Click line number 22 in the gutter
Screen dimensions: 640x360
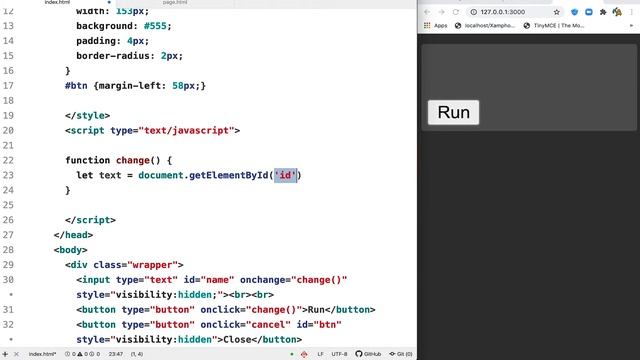8,160
